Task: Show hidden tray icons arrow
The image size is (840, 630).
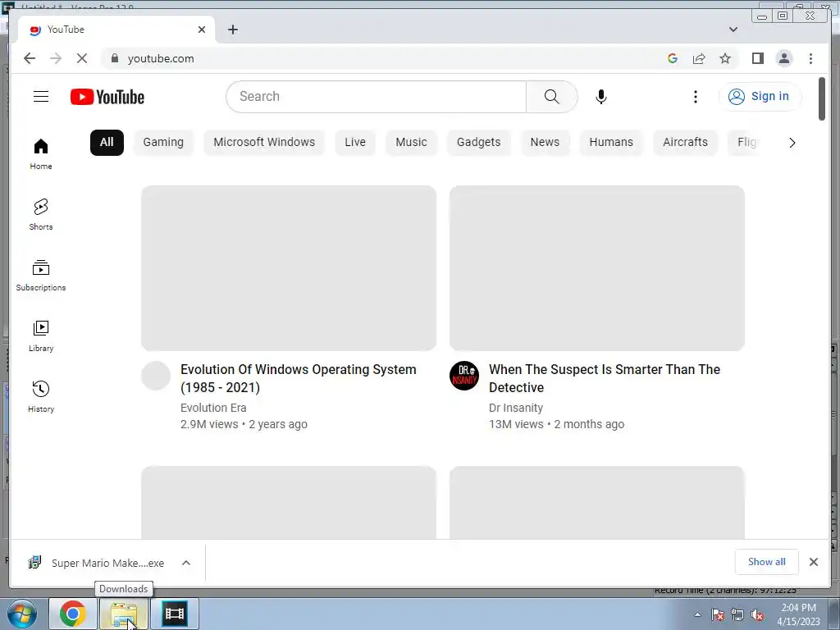Action: [x=697, y=615]
